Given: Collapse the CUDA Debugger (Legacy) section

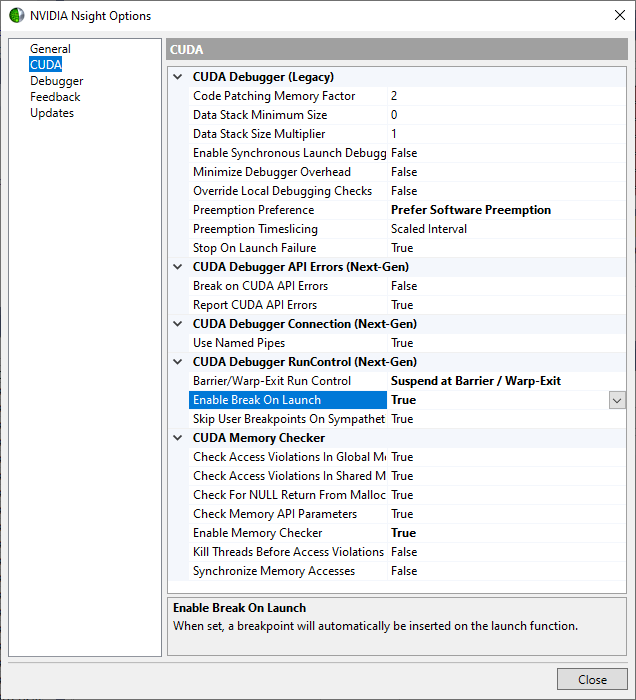Looking at the screenshot, I should [178, 77].
